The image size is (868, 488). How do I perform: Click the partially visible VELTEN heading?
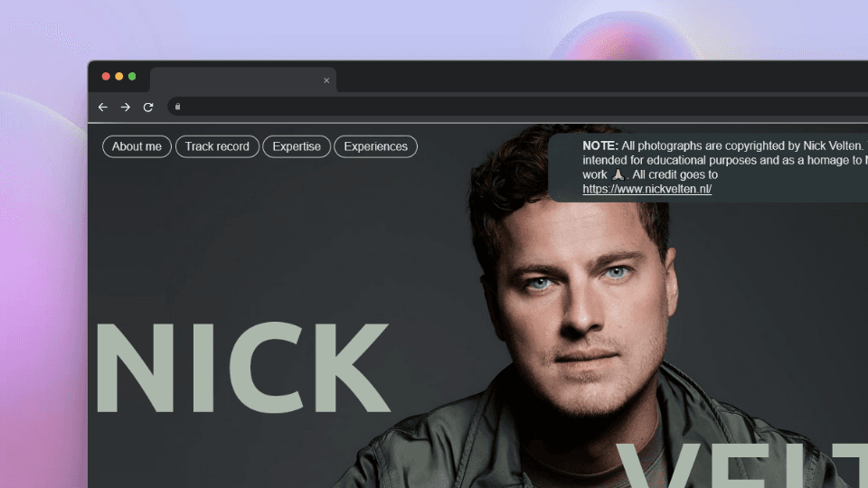point(741,465)
